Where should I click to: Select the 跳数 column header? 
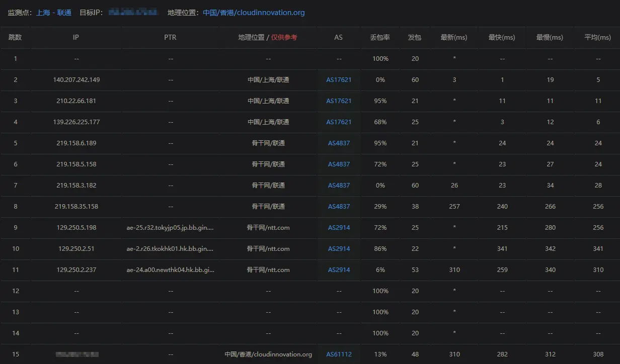coord(15,38)
